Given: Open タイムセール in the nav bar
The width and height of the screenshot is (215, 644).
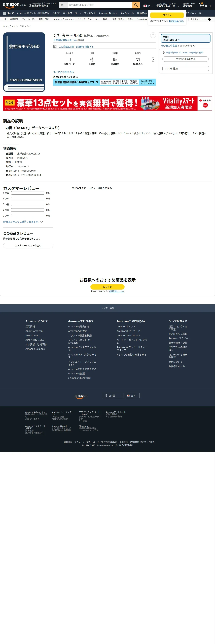Looking at the screenshot, I should [x=127, y=13].
